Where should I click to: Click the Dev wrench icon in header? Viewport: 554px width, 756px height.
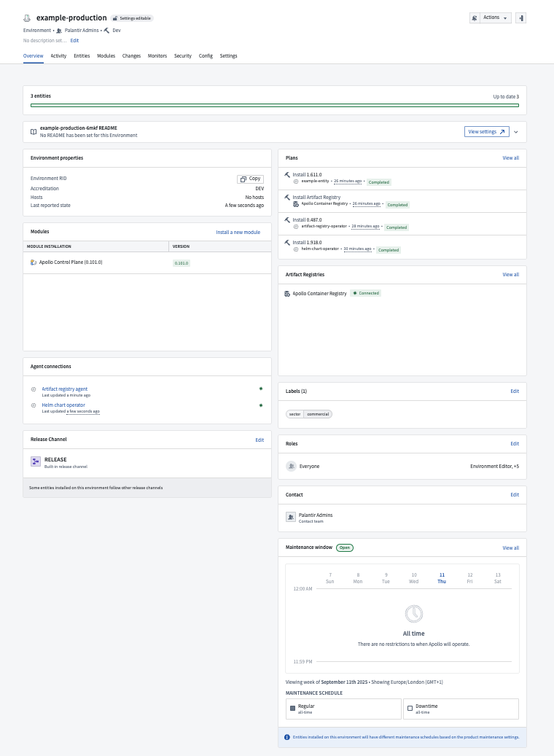pos(106,31)
